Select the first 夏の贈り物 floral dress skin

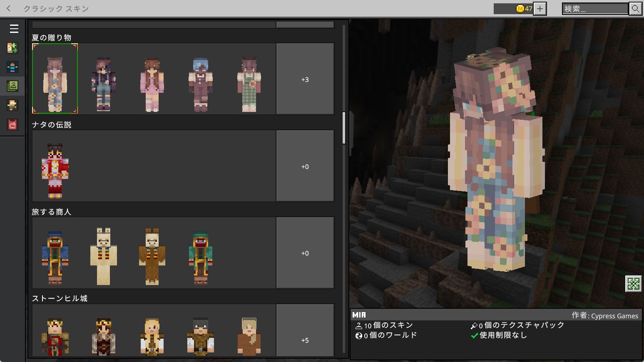click(55, 79)
